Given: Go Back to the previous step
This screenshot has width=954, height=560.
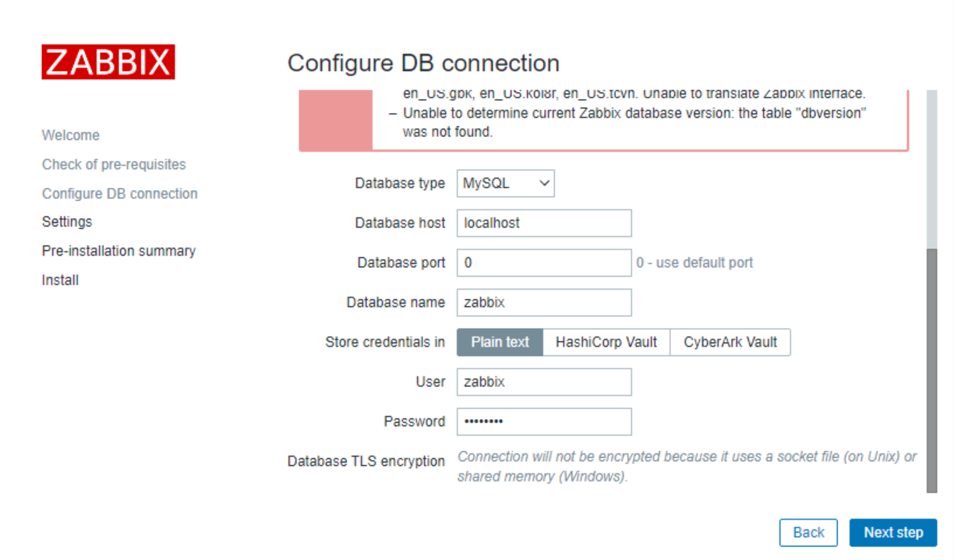Looking at the screenshot, I should point(808,533).
